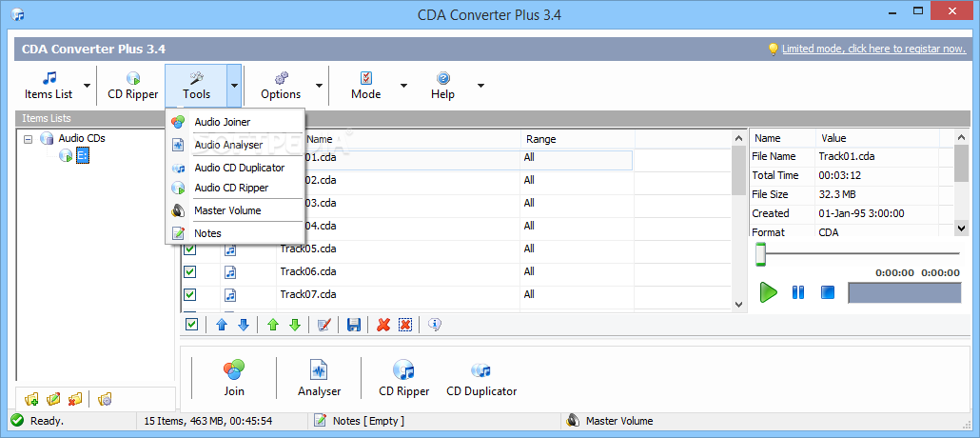Click the Tools wand toolbar button
This screenshot has height=438, width=980.
[196, 86]
